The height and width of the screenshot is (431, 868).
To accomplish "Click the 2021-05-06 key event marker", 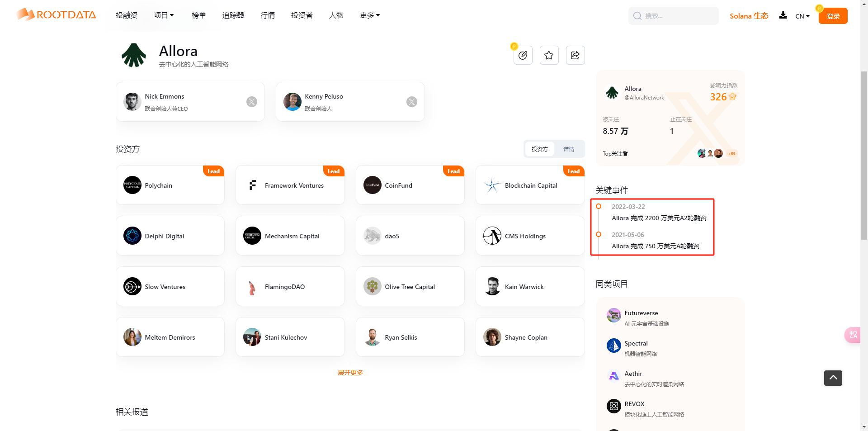I will 599,234.
